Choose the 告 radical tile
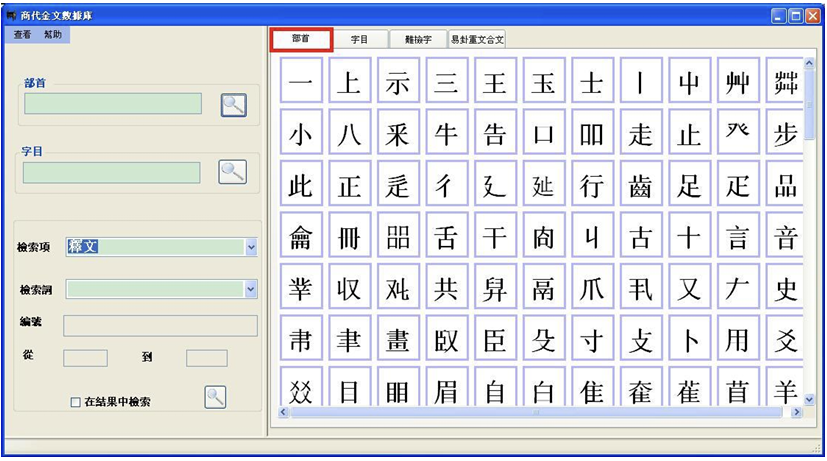827x461 pixels. [x=495, y=132]
